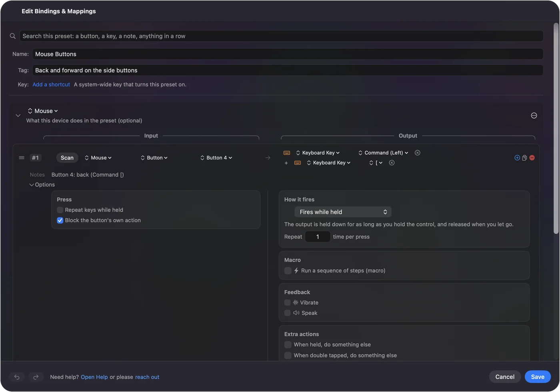The width and height of the screenshot is (560, 392).
Task: Enable Repeat keys while held
Action: [x=60, y=210]
